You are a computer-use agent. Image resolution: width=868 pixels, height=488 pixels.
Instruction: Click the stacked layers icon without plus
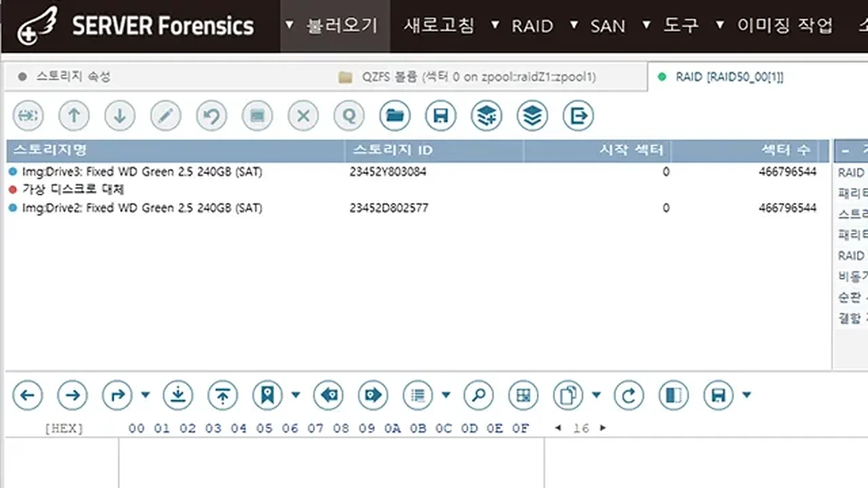pyautogui.click(x=532, y=116)
